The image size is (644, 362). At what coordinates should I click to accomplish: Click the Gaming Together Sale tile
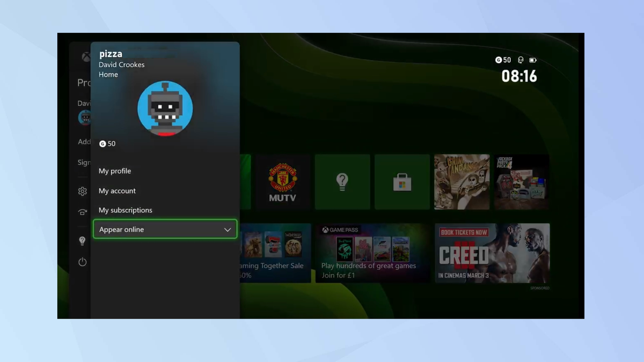275,253
